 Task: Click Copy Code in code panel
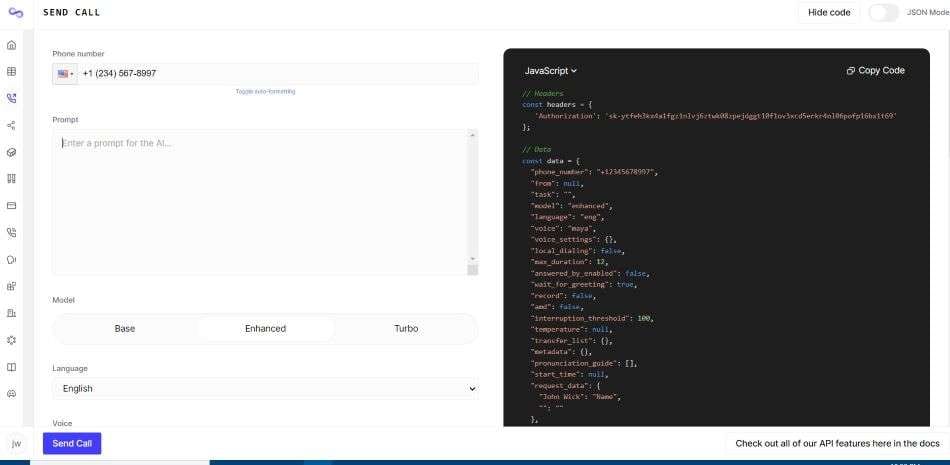[x=875, y=70]
